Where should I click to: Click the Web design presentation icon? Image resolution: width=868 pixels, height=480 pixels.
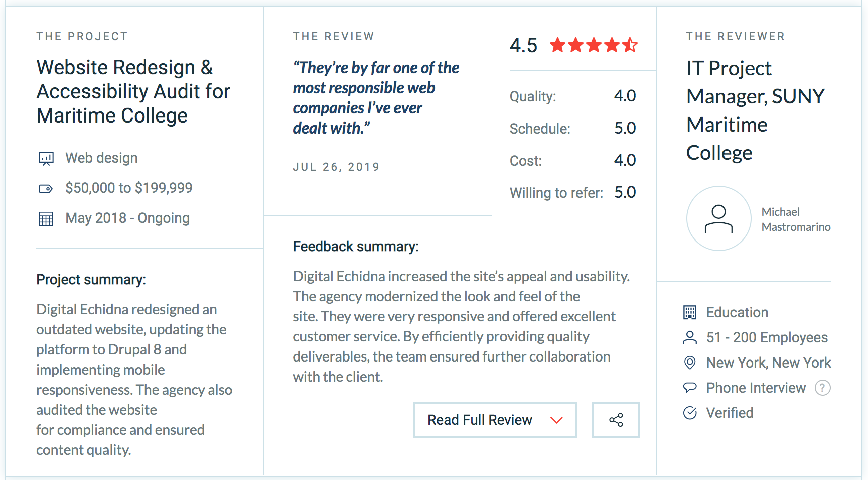[x=46, y=159]
